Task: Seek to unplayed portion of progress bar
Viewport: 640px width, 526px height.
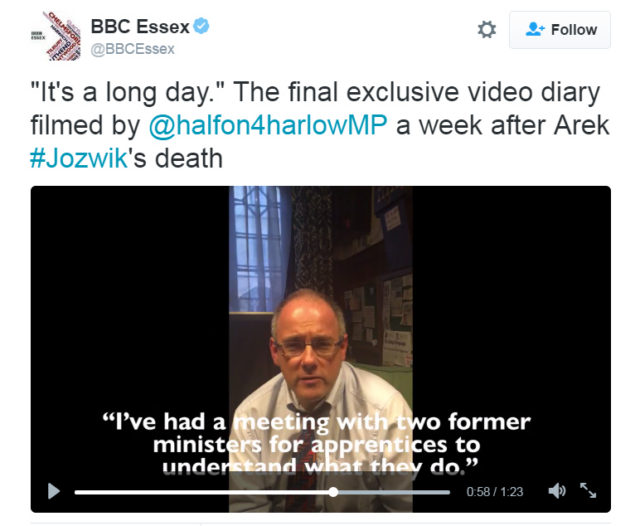Action: pyautogui.click(x=393, y=492)
